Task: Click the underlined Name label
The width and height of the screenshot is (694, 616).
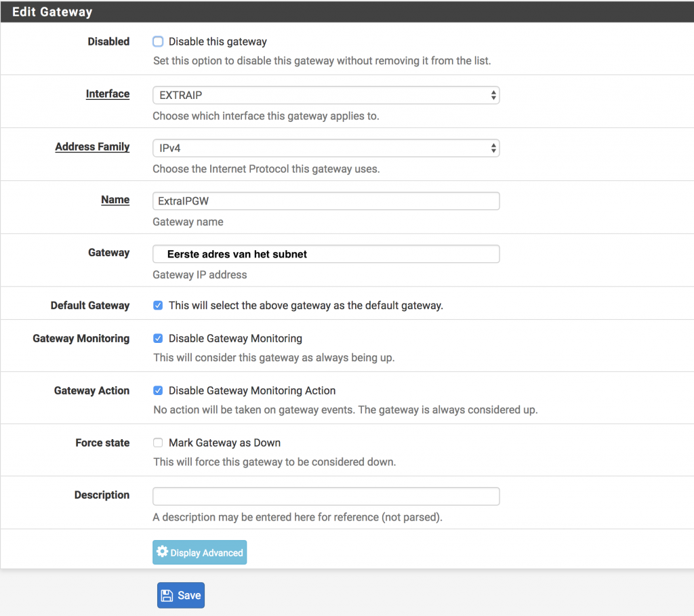Action: tap(115, 200)
